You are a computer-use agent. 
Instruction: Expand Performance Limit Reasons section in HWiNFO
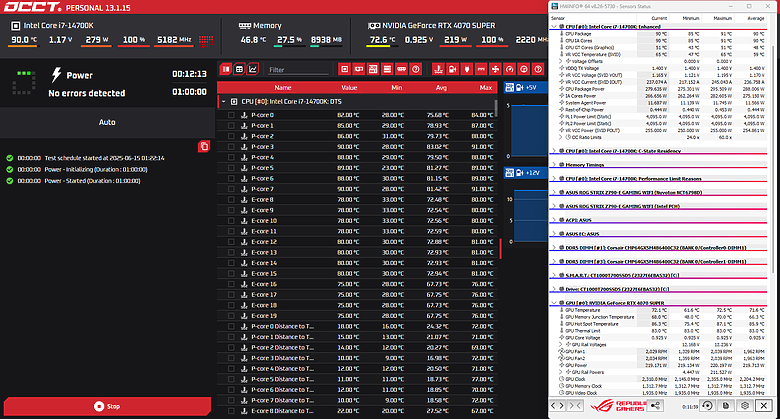pyautogui.click(x=554, y=178)
